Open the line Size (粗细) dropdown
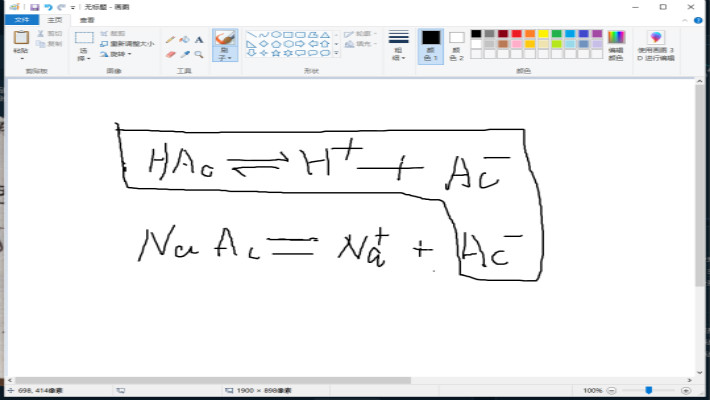Screen dimensions: 710x400 point(398,46)
